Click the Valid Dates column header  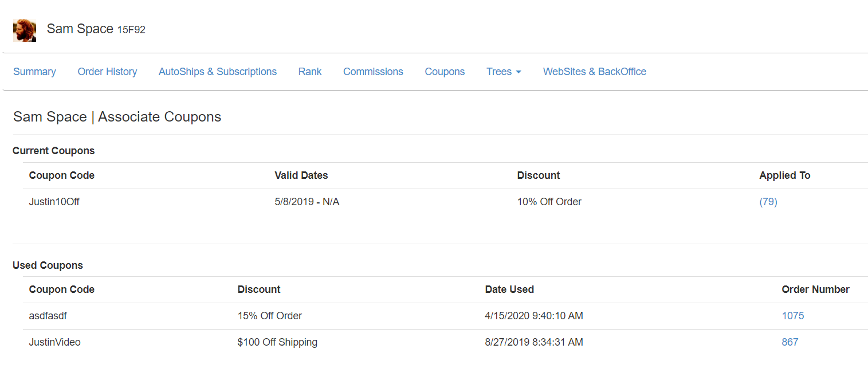301,175
